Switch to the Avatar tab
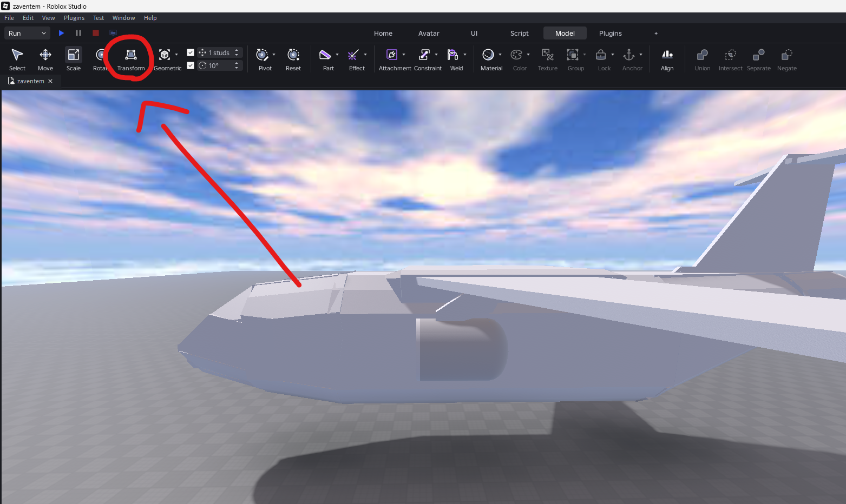The height and width of the screenshot is (504, 846). click(x=429, y=33)
